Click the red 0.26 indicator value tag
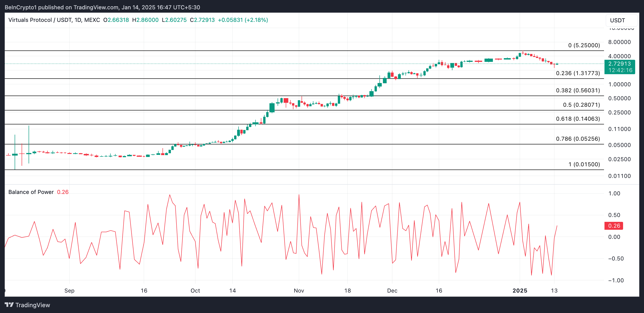The image size is (644, 313). 614,226
